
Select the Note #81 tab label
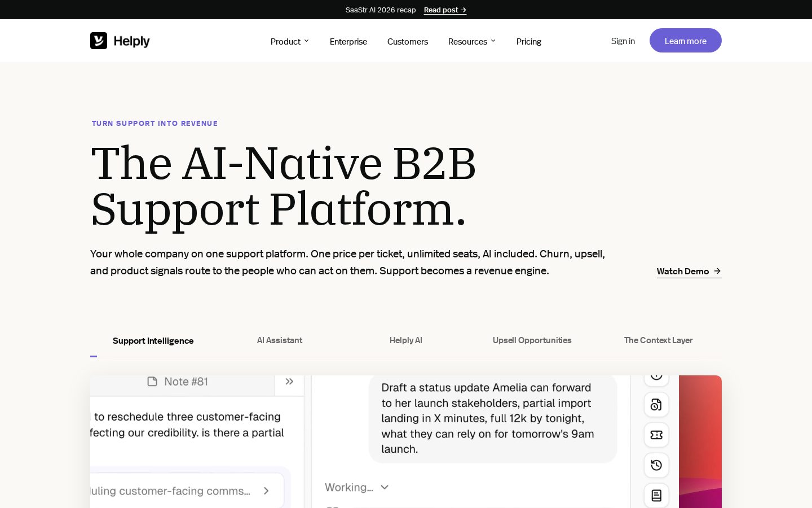pyautogui.click(x=186, y=382)
